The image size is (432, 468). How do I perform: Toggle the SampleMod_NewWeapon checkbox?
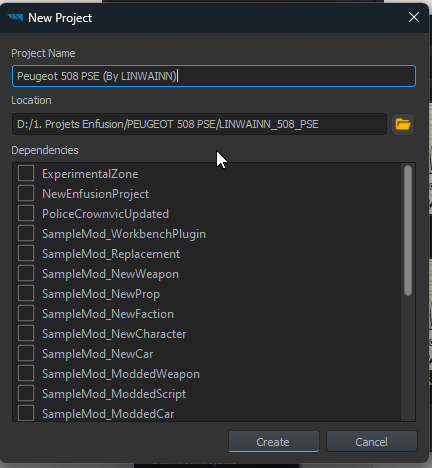[x=26, y=273]
